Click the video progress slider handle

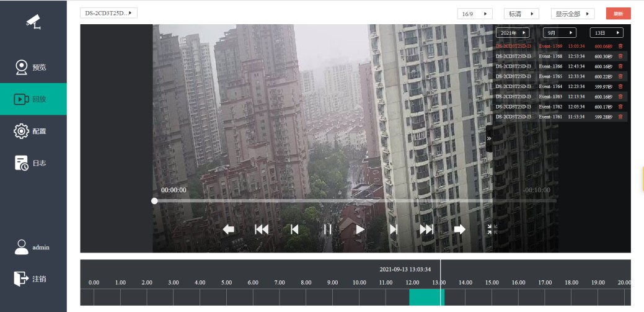coord(154,201)
